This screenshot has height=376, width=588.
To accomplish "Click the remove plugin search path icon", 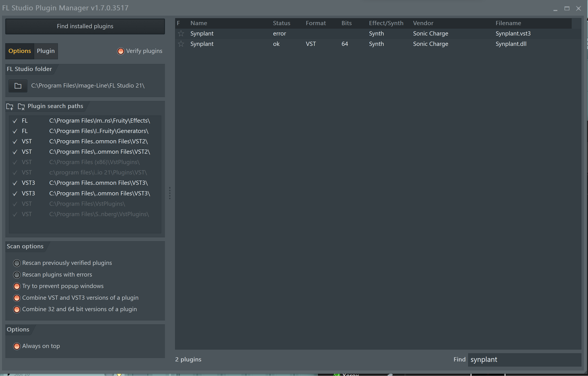I will 21,107.
